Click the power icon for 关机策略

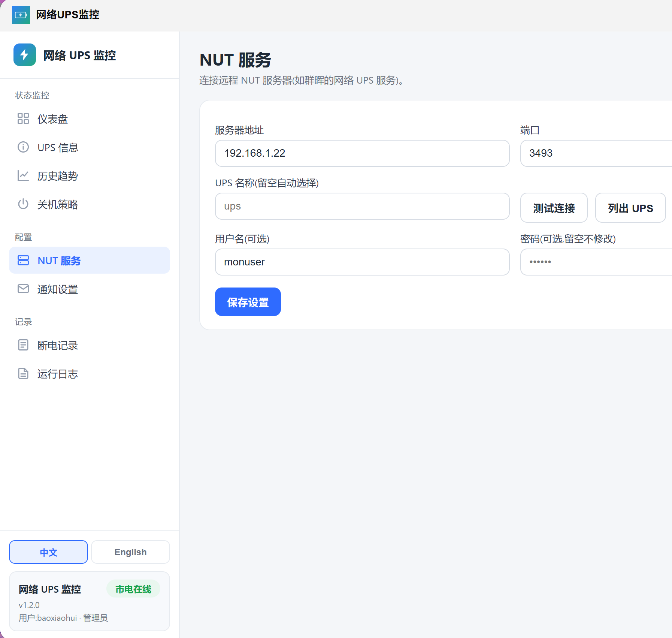tap(23, 204)
